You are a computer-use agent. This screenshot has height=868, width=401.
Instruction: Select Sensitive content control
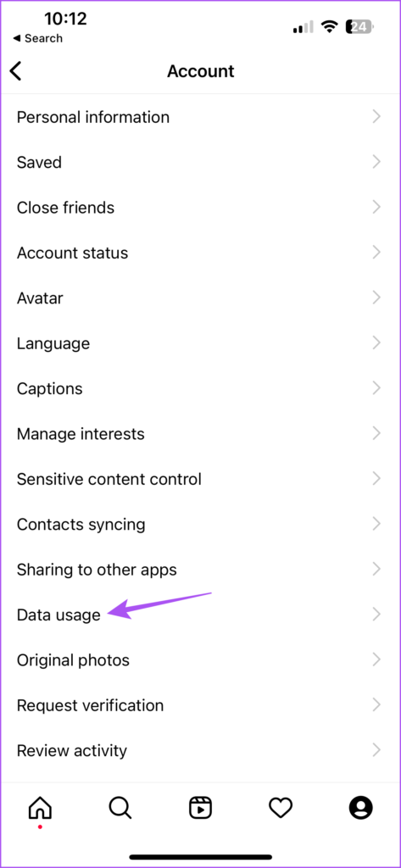200,479
